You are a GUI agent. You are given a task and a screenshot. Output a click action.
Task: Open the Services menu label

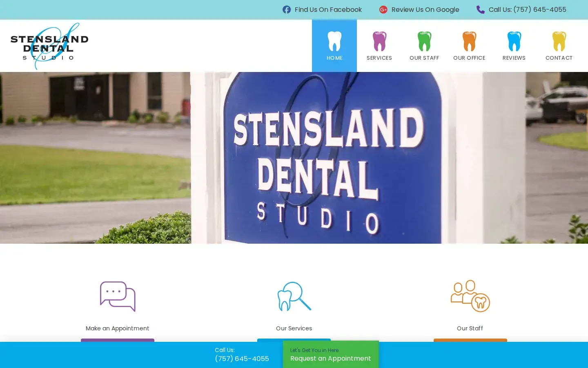tap(379, 58)
